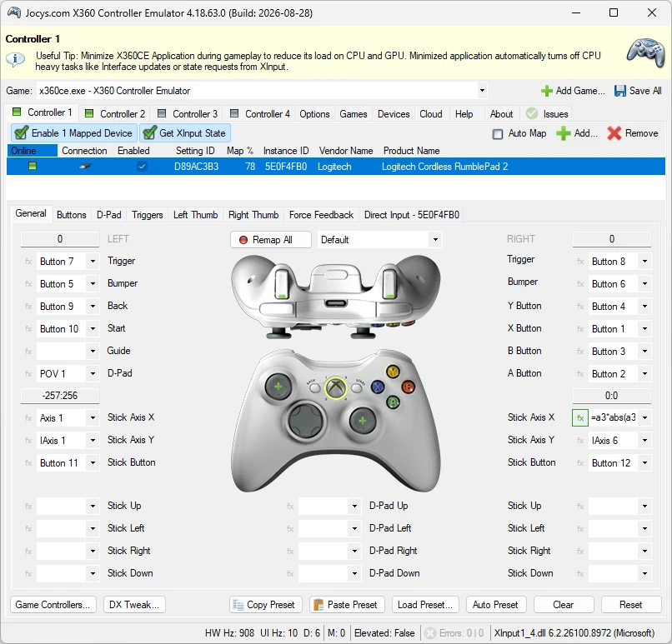
Task: Click the Auto Preset button
Action: [495, 605]
